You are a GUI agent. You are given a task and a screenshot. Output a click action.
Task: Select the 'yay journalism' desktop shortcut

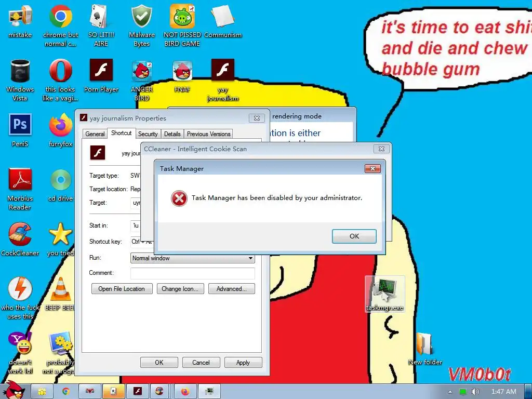point(223,80)
